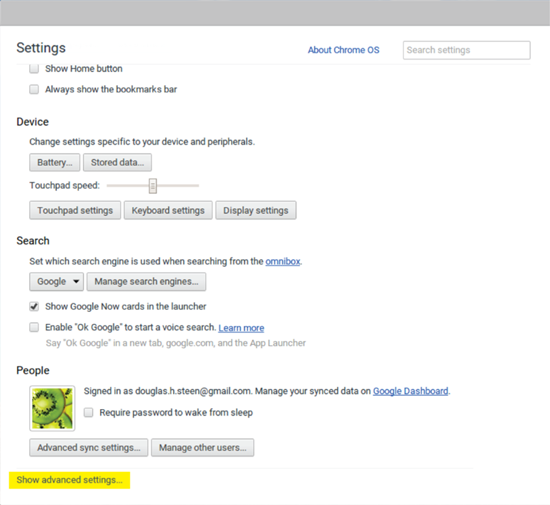This screenshot has height=505, width=550.
Task: Open About Chrome OS link
Action: 343,50
